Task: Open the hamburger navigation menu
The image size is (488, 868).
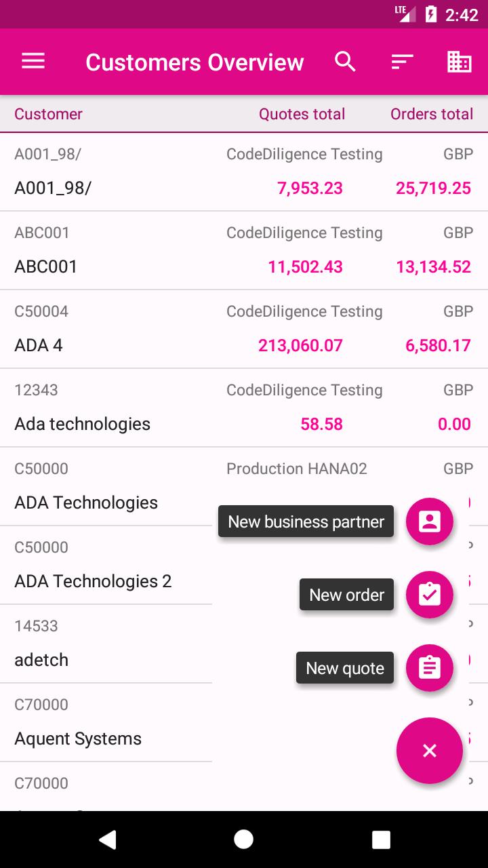Action: click(x=33, y=62)
